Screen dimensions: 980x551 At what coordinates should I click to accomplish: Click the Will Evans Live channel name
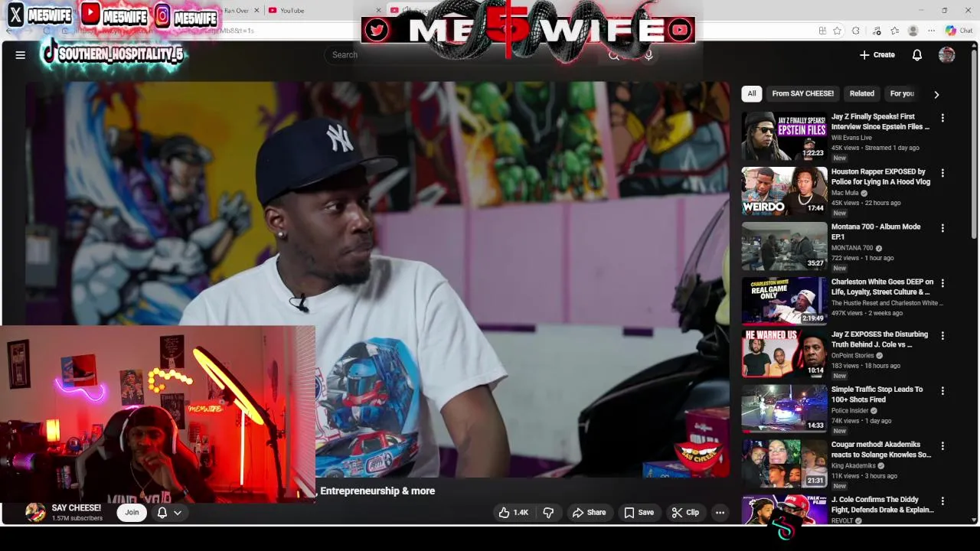point(851,138)
